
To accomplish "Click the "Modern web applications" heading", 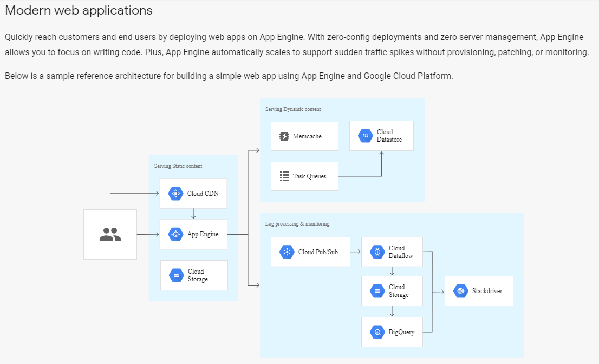I will pyautogui.click(x=79, y=11).
